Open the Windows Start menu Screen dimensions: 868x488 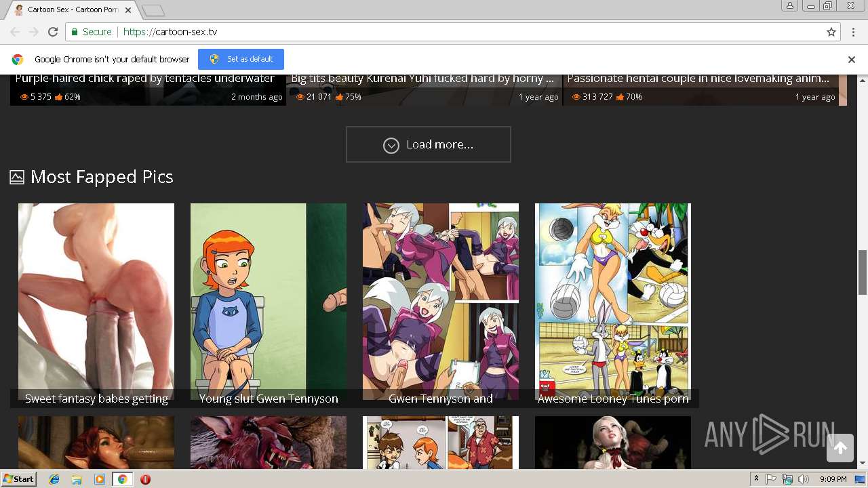[x=18, y=479]
